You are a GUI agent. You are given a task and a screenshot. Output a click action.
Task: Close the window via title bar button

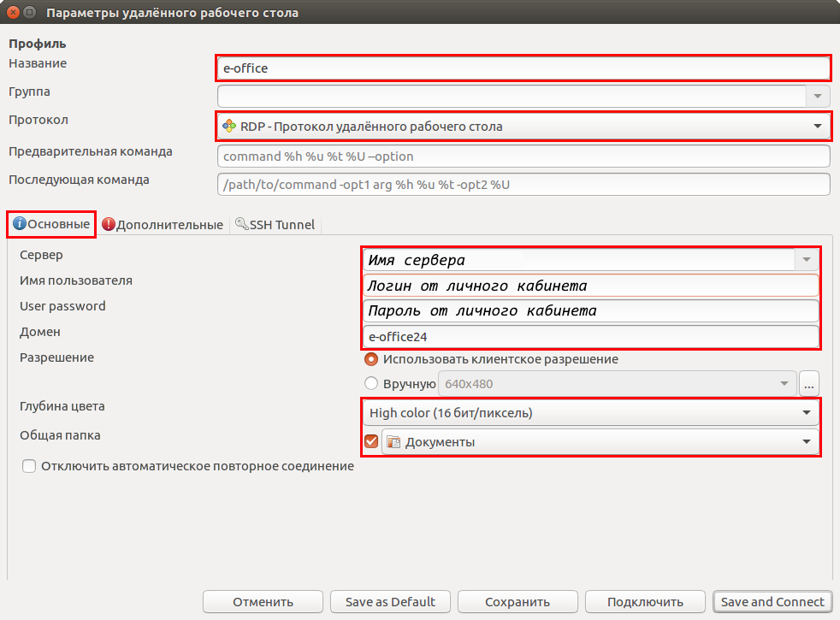click(x=11, y=13)
